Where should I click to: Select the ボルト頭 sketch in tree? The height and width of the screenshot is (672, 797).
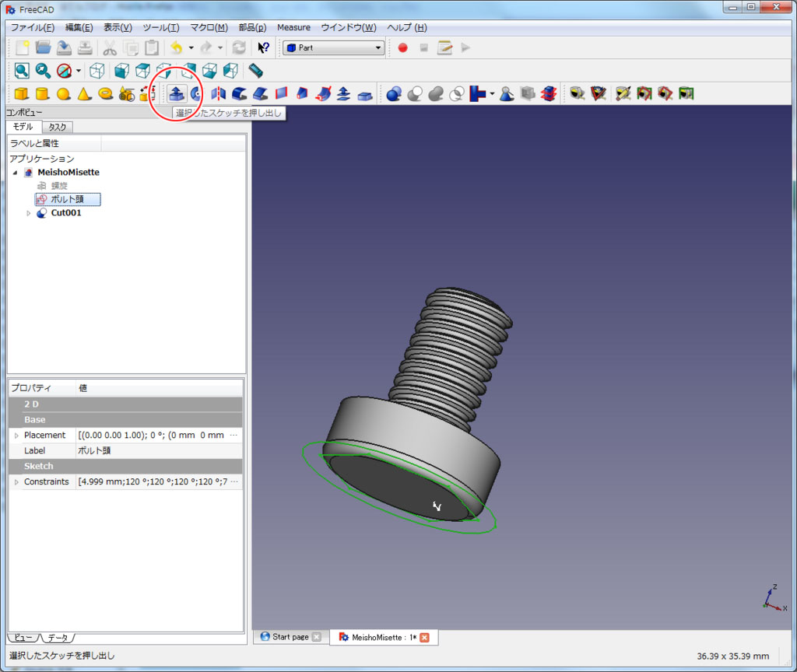(68, 200)
